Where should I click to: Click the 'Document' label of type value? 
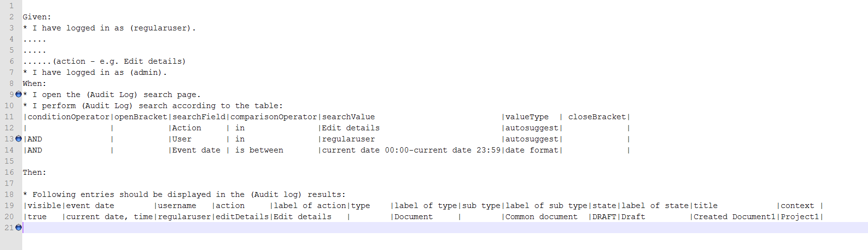414,217
